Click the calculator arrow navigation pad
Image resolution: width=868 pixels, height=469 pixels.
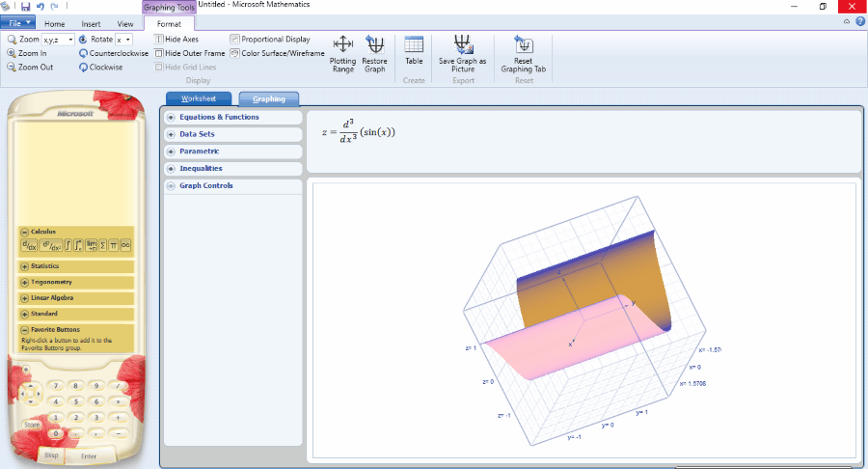(31, 394)
